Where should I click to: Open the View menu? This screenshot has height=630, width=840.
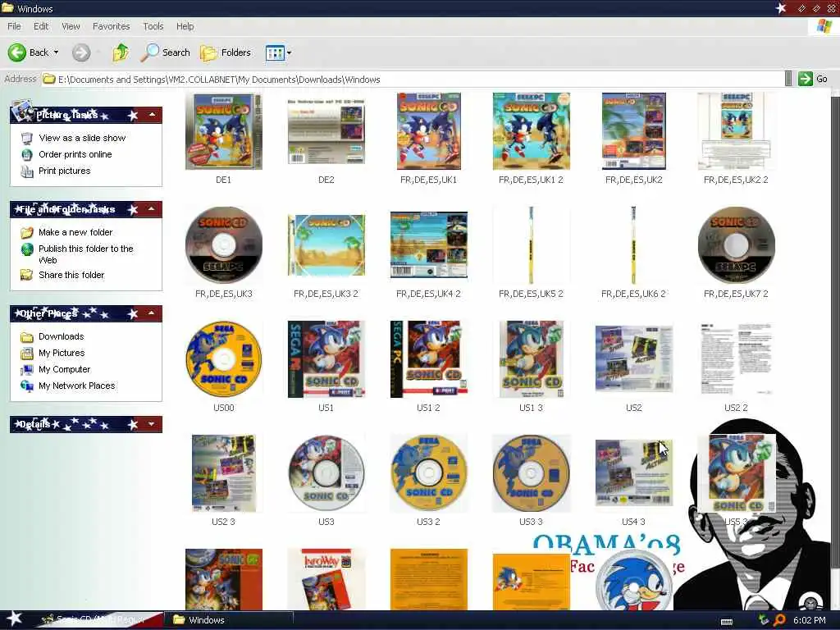click(71, 26)
